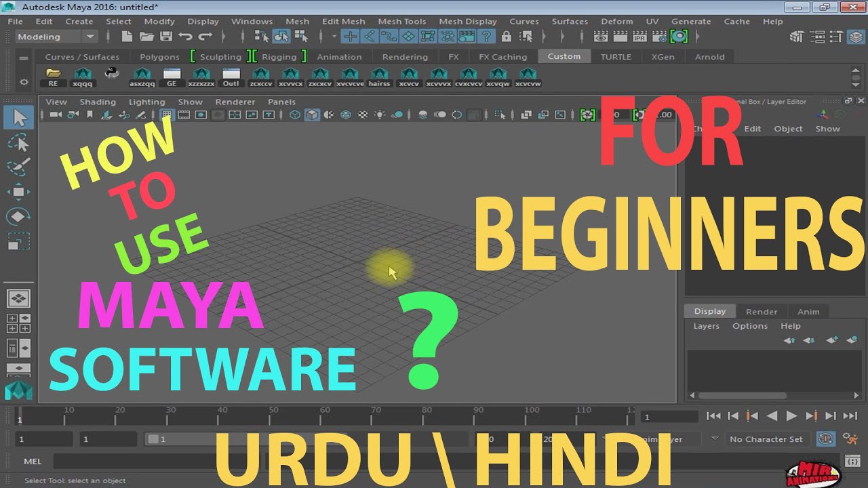
Task: Select the Scale tool in toolbox
Action: [19, 241]
